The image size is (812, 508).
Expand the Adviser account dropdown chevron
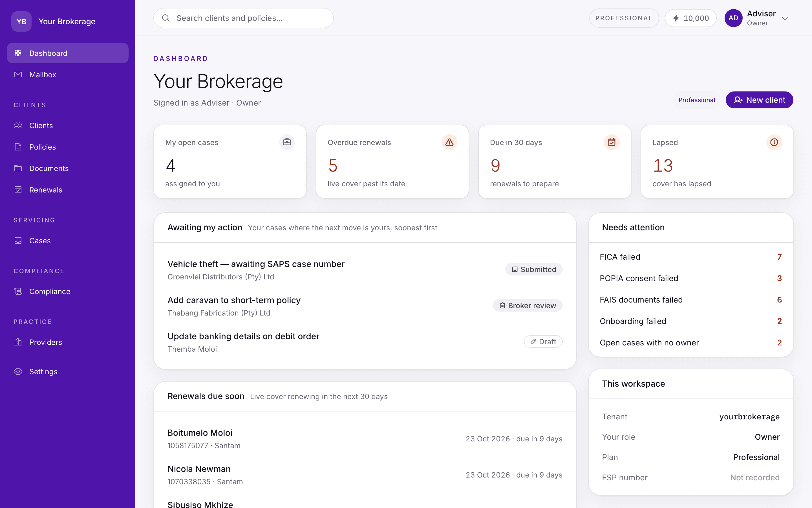click(x=785, y=18)
